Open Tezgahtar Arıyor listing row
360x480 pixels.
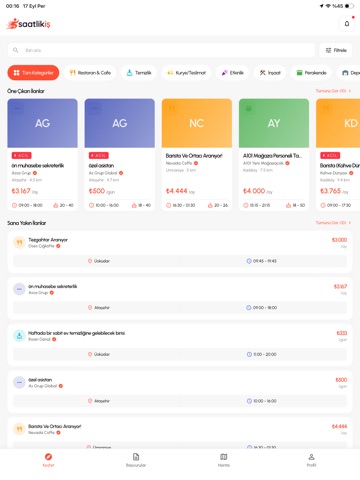pyautogui.click(x=180, y=251)
